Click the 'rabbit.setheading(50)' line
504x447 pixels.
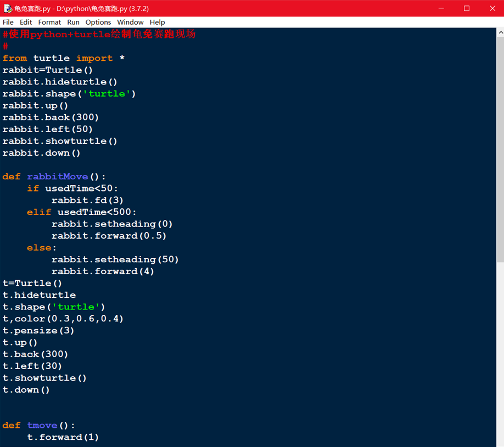click(115, 259)
